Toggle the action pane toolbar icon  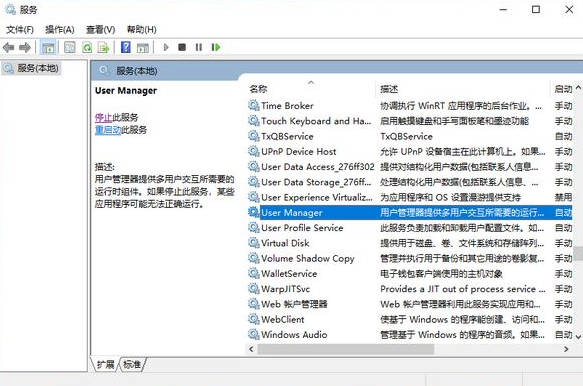(x=143, y=47)
